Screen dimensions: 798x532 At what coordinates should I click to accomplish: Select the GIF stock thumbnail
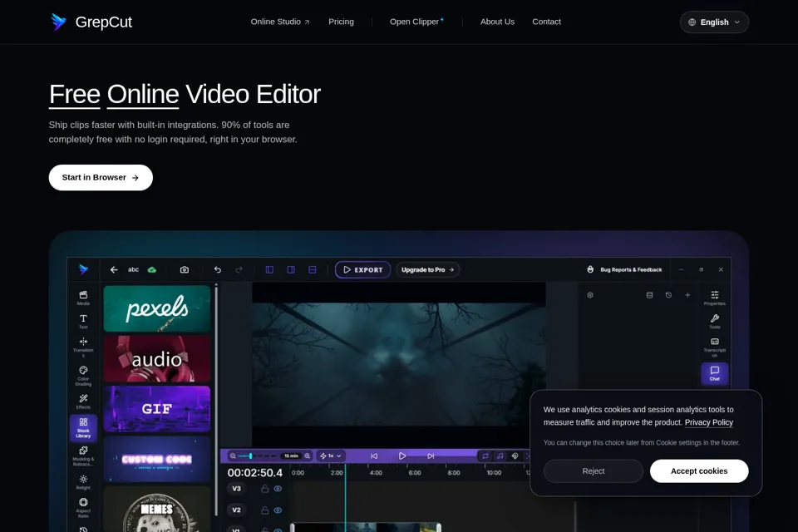tap(157, 409)
